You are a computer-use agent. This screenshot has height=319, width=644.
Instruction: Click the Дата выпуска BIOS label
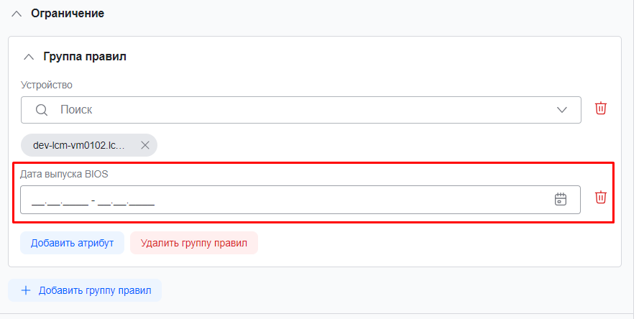(64, 174)
